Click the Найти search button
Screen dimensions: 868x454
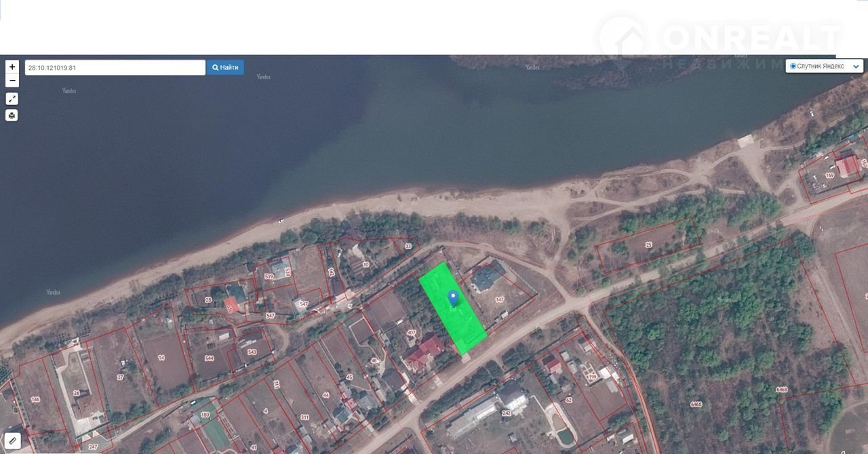point(225,68)
